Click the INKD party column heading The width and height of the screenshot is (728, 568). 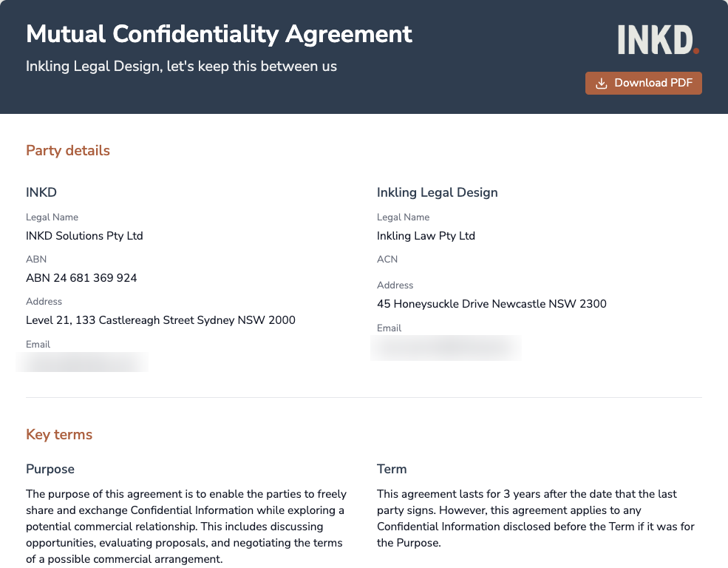[x=41, y=192]
